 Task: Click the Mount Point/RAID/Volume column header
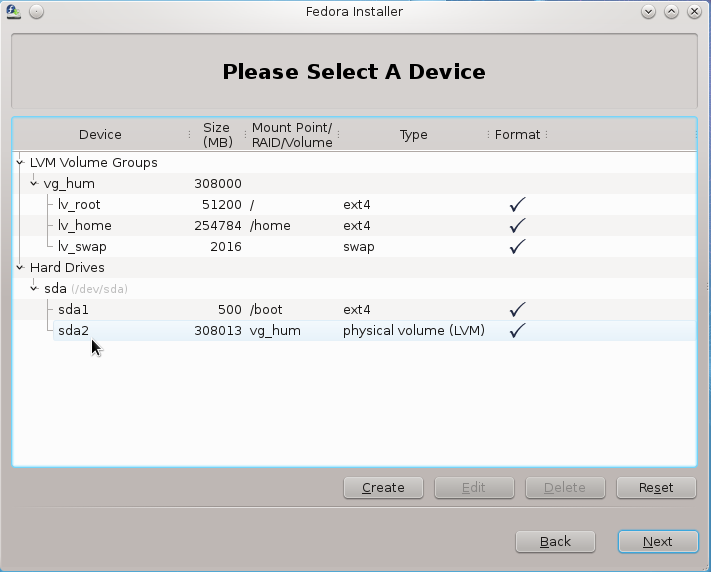292,135
